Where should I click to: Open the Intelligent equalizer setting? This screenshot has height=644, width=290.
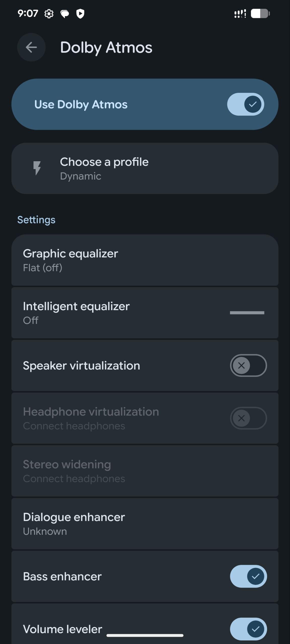click(x=101, y=313)
